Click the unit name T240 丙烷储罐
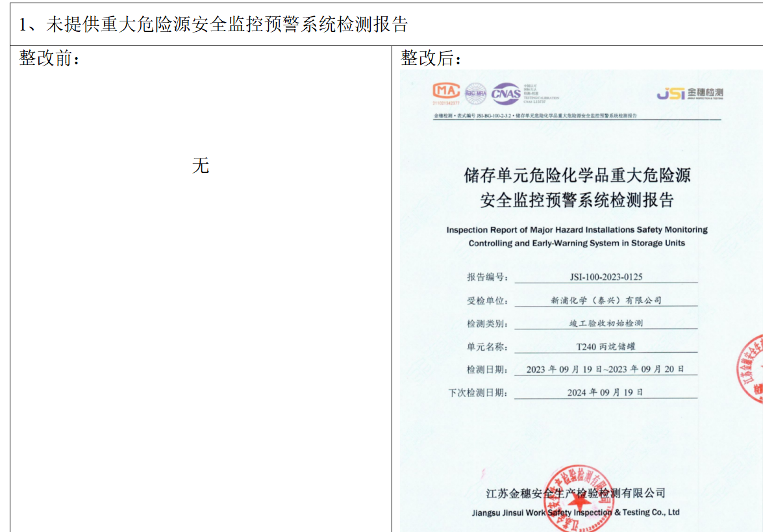This screenshot has height=532, width=763. pyautogui.click(x=606, y=346)
